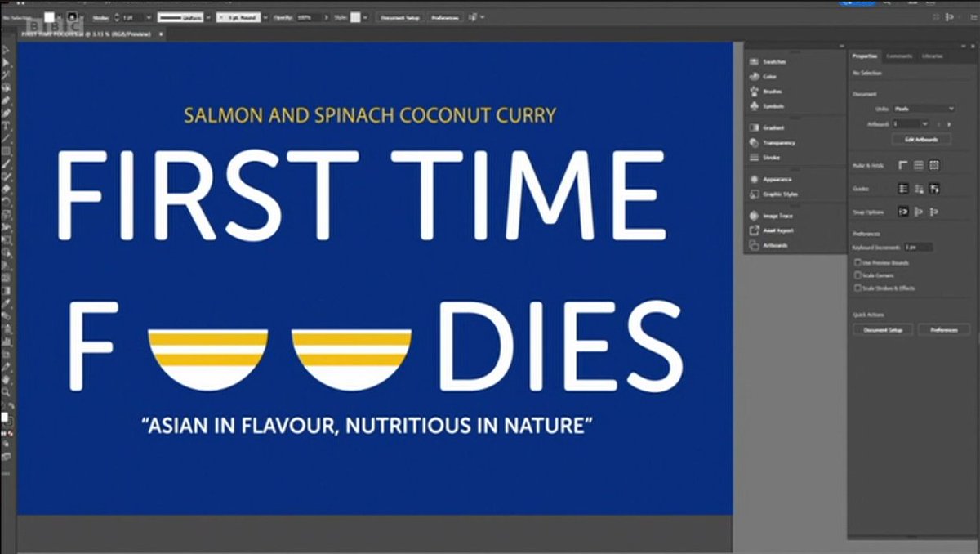Close the FIRST TIME FOODIES document tab

[161, 34]
